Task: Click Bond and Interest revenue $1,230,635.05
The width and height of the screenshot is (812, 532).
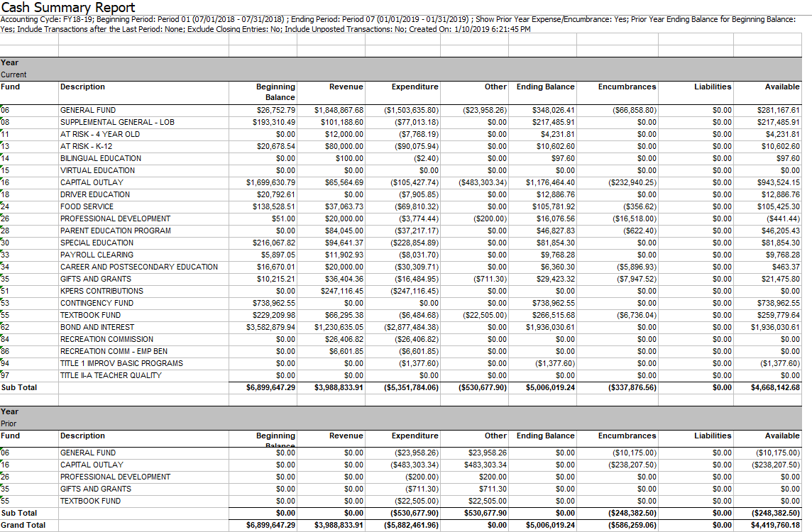Action: (x=339, y=328)
